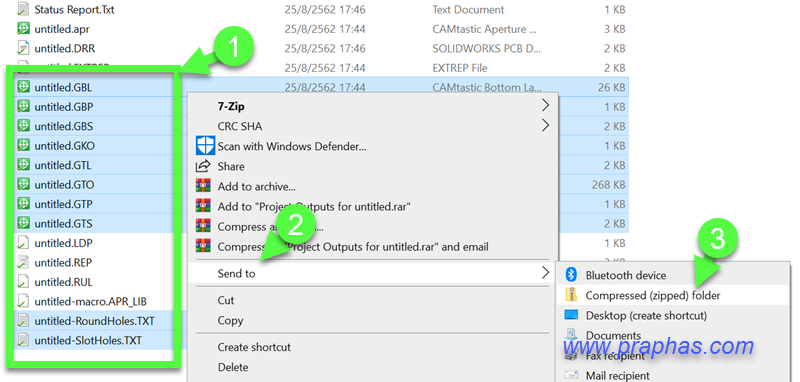
Task: Click the untitled.DRR file icon
Action: point(23,48)
